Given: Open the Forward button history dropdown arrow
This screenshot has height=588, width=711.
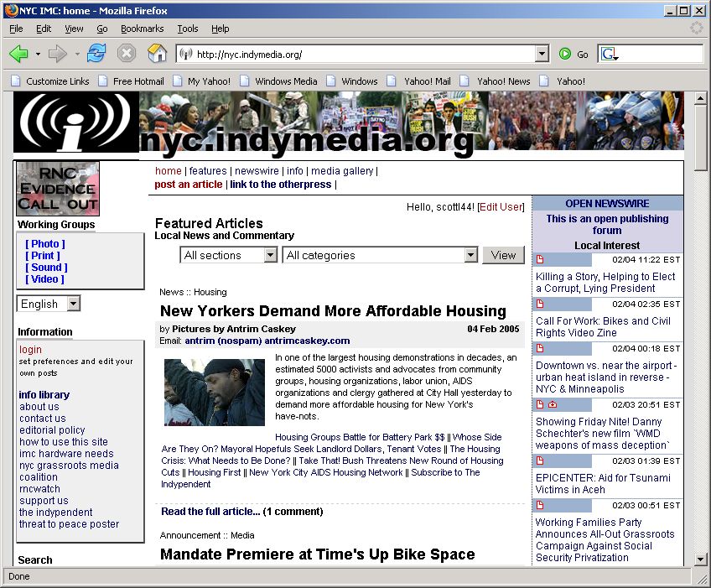Looking at the screenshot, I should point(77,54).
